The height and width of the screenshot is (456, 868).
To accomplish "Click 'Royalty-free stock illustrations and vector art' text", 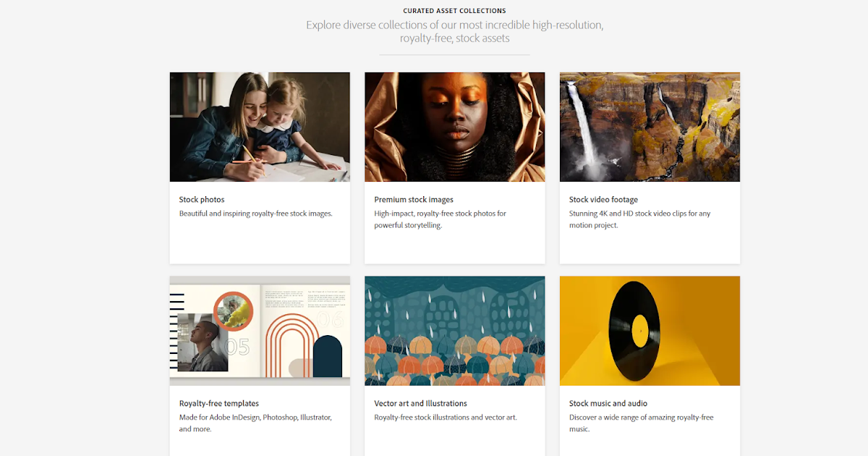I will (x=446, y=418).
